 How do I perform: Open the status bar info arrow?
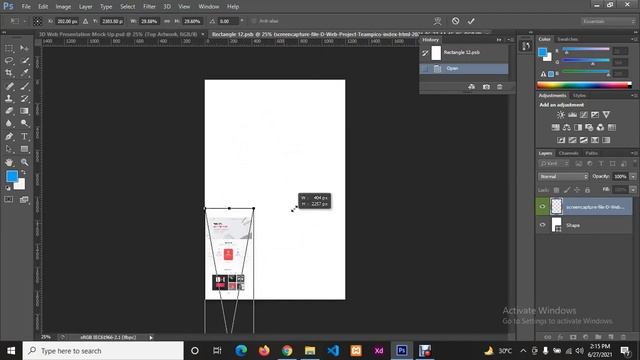(x=151, y=337)
